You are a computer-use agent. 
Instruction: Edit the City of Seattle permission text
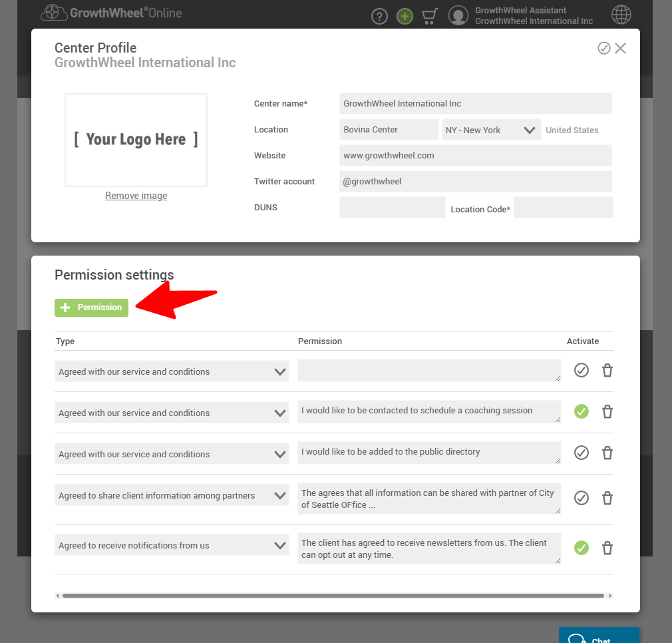coord(429,499)
